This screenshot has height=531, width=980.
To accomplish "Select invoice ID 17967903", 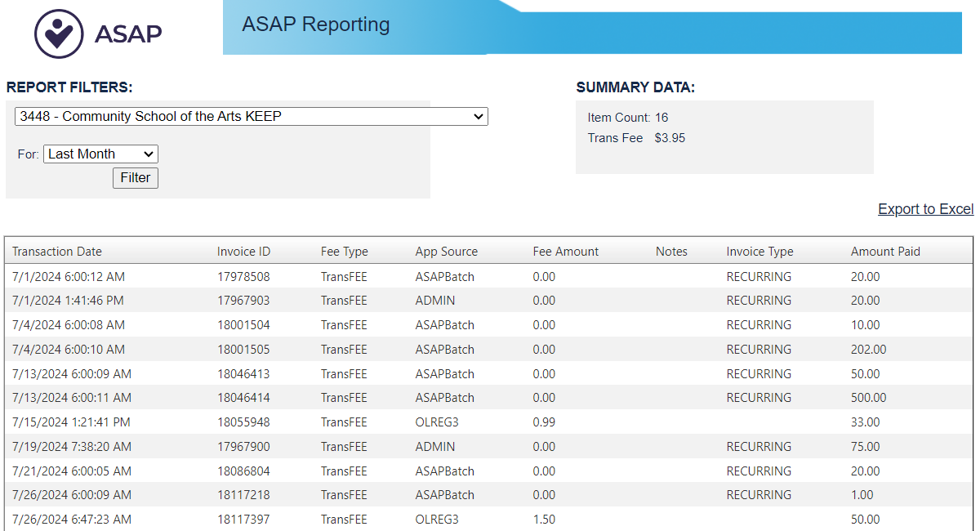I will (243, 301).
